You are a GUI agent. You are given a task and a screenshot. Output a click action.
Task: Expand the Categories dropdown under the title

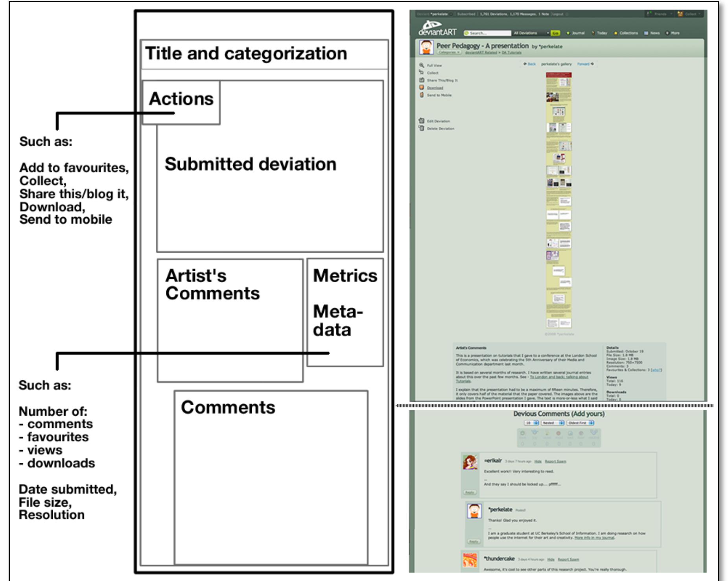click(x=449, y=52)
